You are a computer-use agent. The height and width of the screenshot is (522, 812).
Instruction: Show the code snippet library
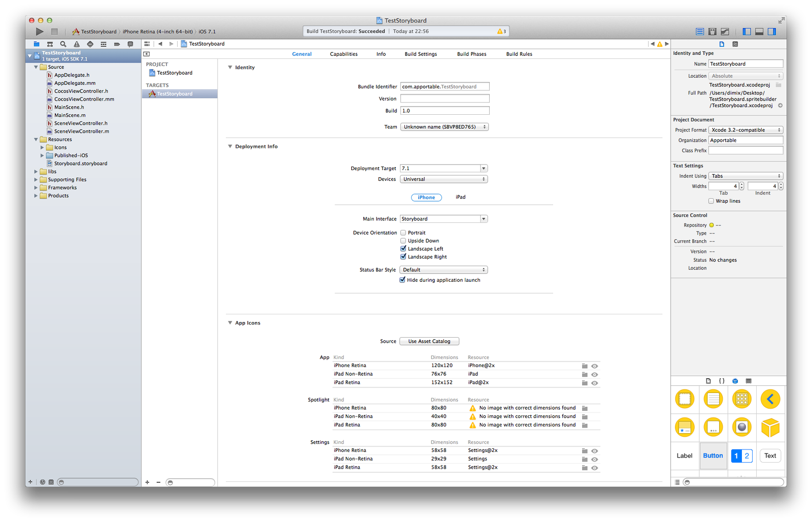point(722,381)
